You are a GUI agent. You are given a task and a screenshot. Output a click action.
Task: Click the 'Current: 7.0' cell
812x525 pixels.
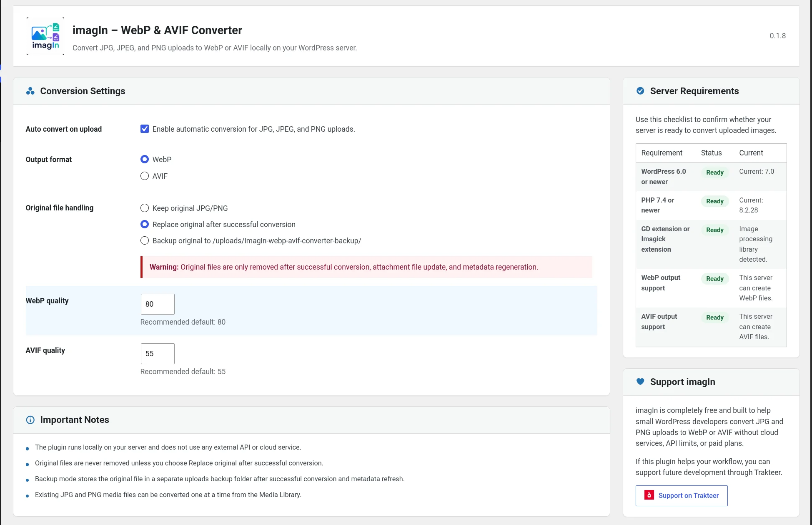click(x=757, y=171)
